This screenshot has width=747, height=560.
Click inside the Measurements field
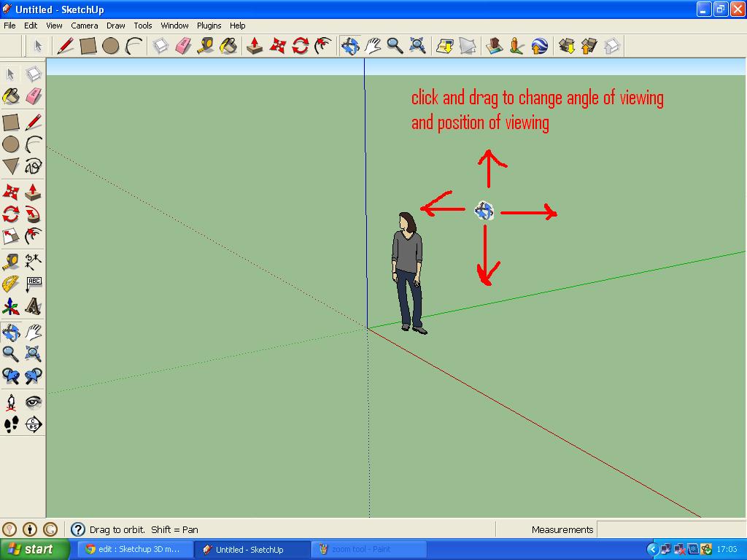click(657, 529)
